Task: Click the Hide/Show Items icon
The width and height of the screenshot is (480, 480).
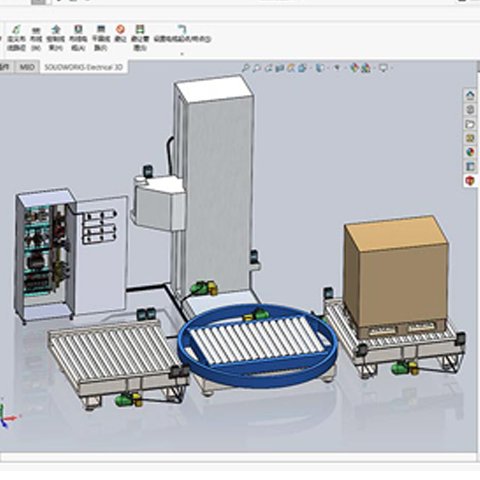Action: (x=337, y=68)
